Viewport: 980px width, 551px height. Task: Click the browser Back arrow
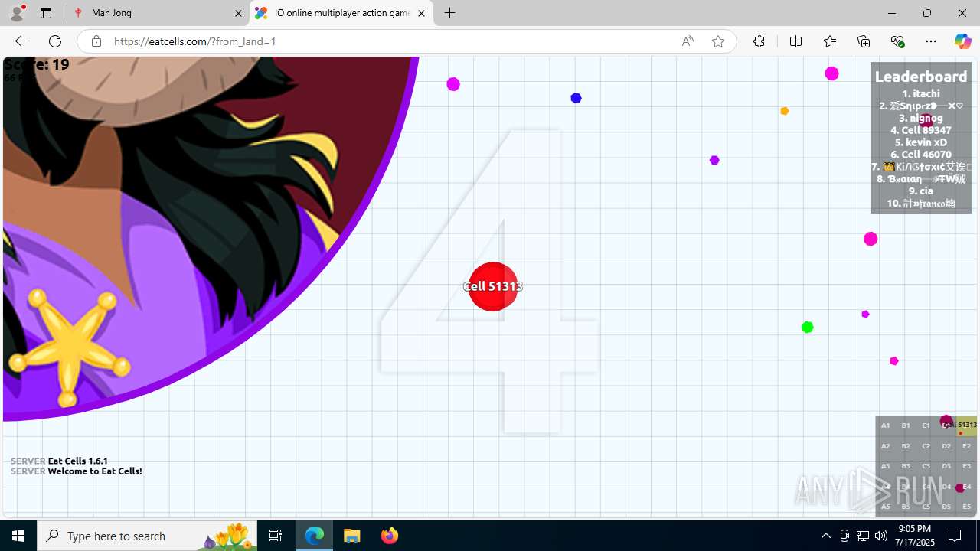(x=21, y=41)
